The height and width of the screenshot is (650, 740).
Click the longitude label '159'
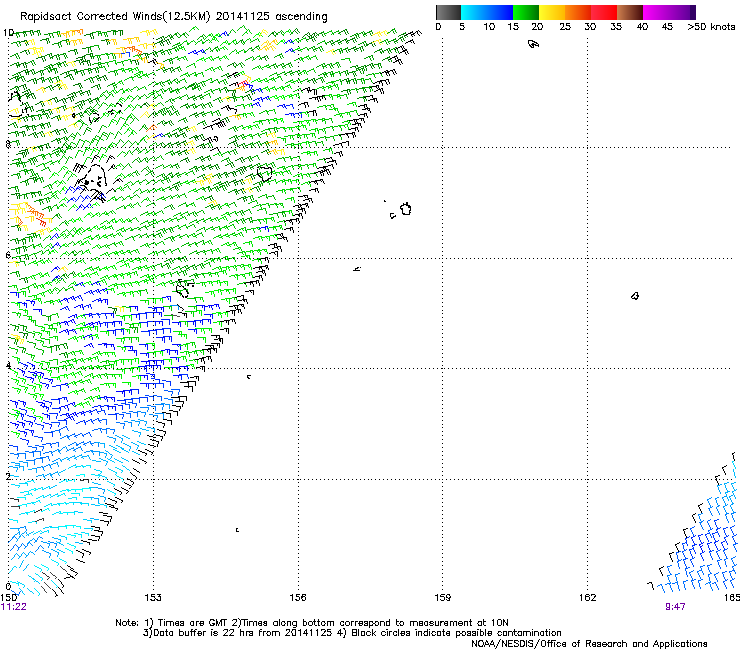(x=443, y=598)
